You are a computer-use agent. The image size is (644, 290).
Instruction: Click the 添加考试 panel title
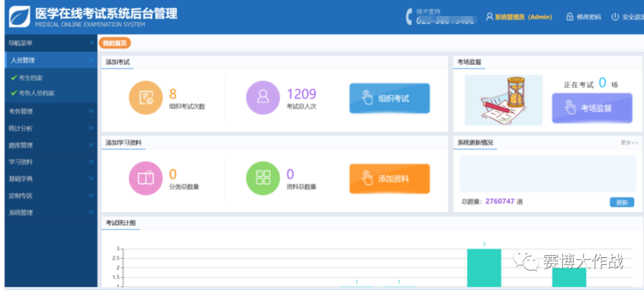click(117, 62)
